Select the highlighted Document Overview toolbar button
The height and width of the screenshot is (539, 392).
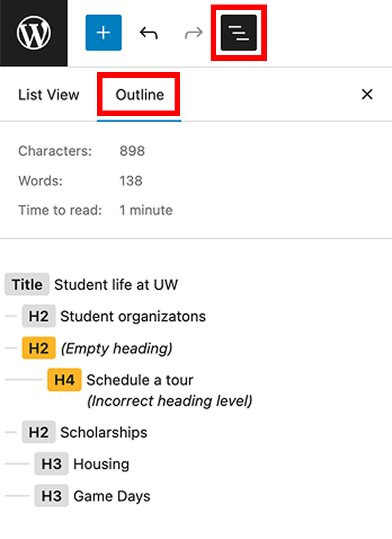point(238,32)
